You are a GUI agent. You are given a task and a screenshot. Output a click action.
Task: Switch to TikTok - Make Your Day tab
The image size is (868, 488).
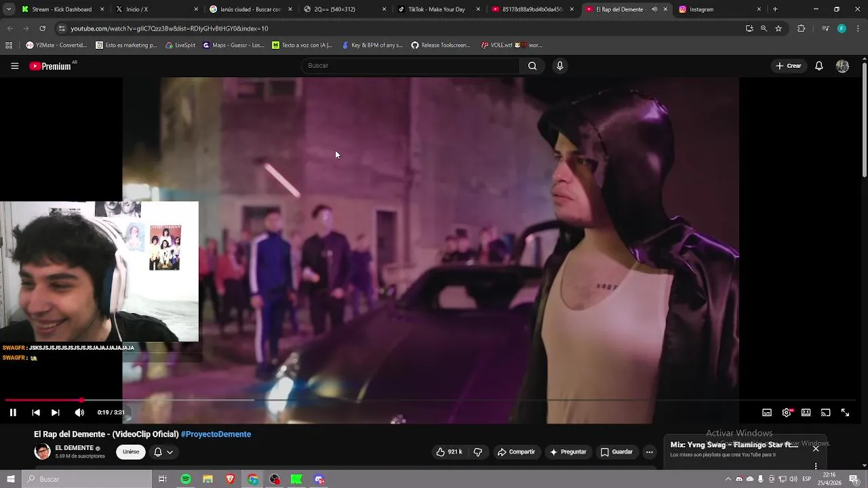[x=437, y=9]
